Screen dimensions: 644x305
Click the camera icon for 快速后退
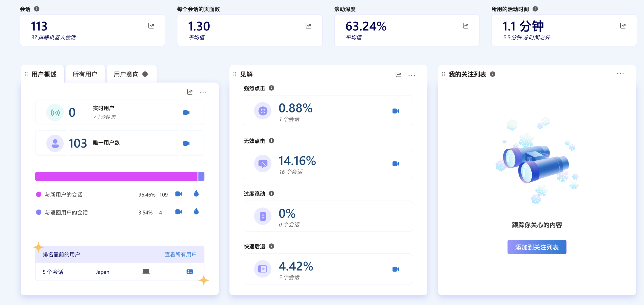[x=396, y=269]
